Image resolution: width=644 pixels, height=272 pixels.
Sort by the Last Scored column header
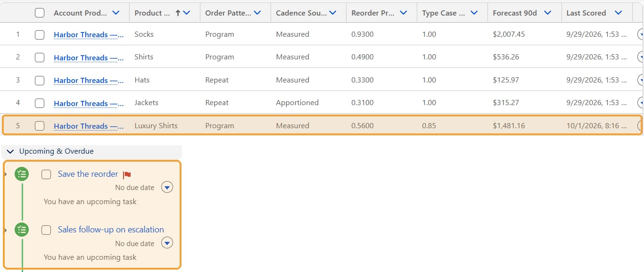click(x=586, y=13)
